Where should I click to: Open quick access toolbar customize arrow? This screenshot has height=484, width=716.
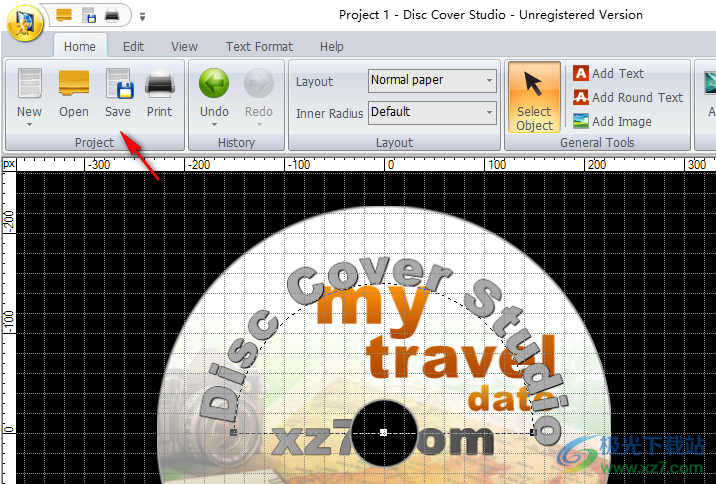pos(142,17)
